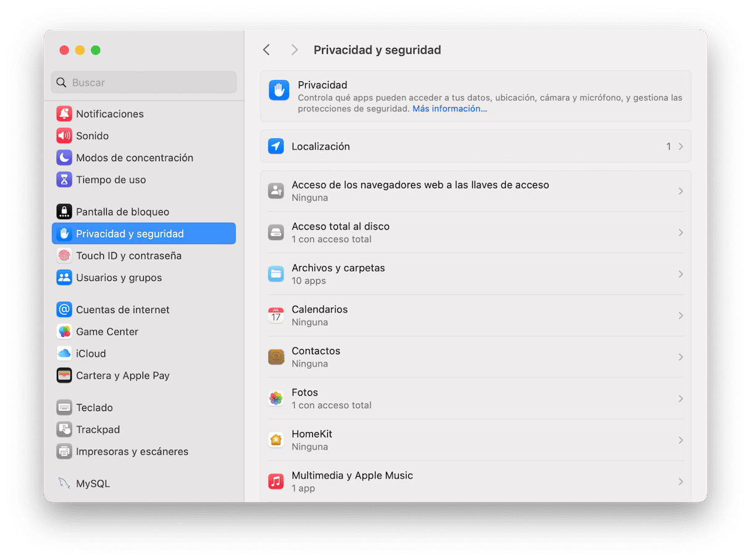Viewport: 751px width, 560px height.
Task: Click the Pantalla de bloqueo label
Action: [122, 212]
